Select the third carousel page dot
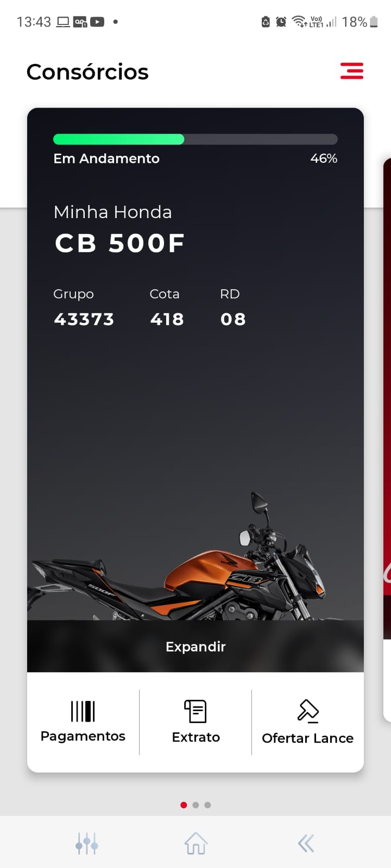391x868 pixels. click(207, 805)
